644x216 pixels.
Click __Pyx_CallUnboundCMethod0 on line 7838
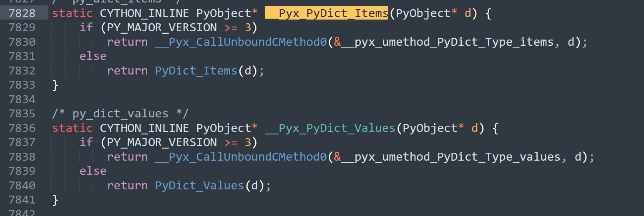pyautogui.click(x=241, y=157)
